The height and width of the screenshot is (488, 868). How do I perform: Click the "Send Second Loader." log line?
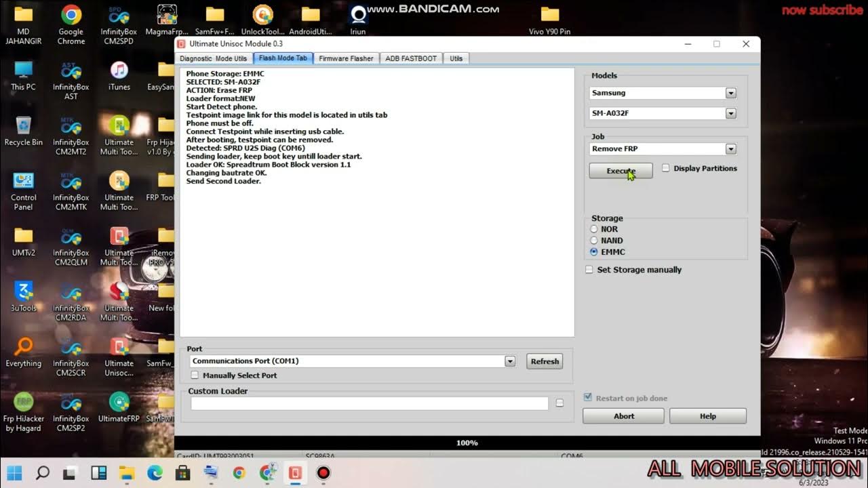[x=224, y=181]
